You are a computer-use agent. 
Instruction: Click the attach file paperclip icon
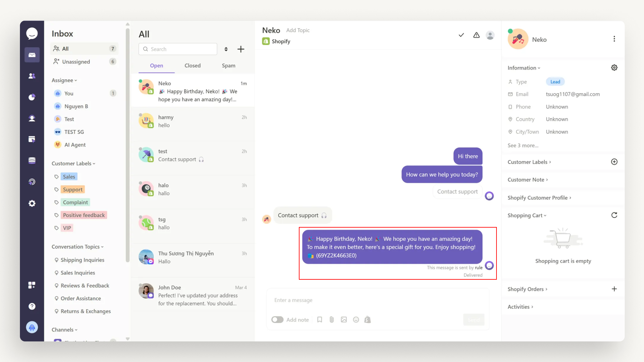(x=332, y=320)
